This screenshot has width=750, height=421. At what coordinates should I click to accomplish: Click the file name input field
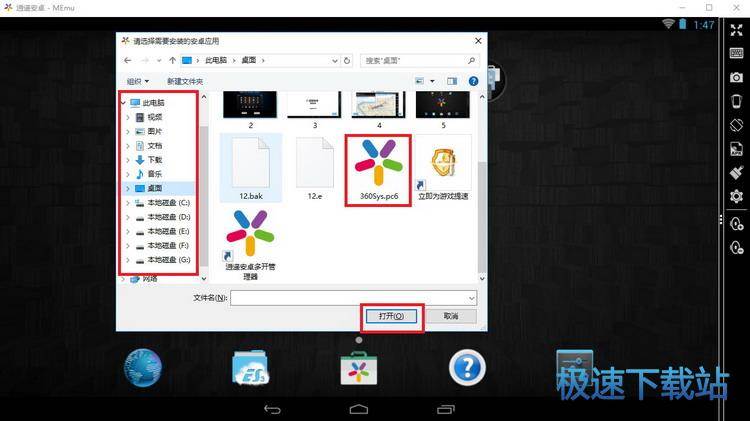click(x=349, y=298)
